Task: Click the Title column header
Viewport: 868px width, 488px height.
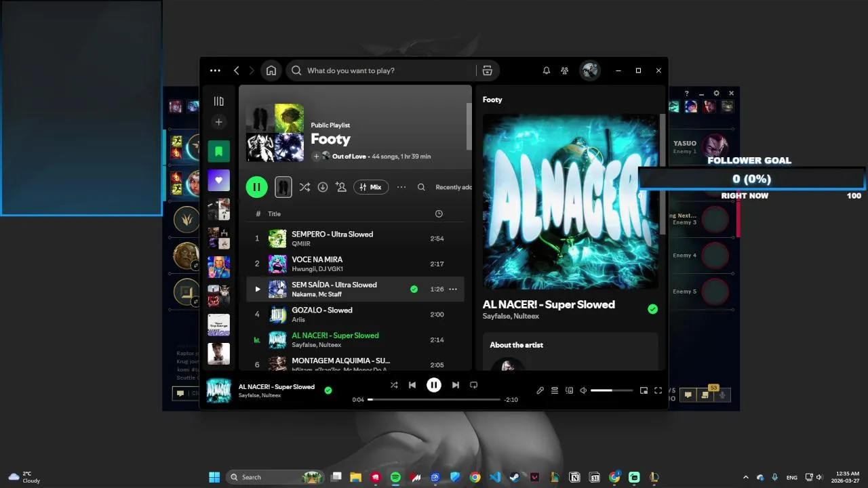Action: tap(274, 213)
